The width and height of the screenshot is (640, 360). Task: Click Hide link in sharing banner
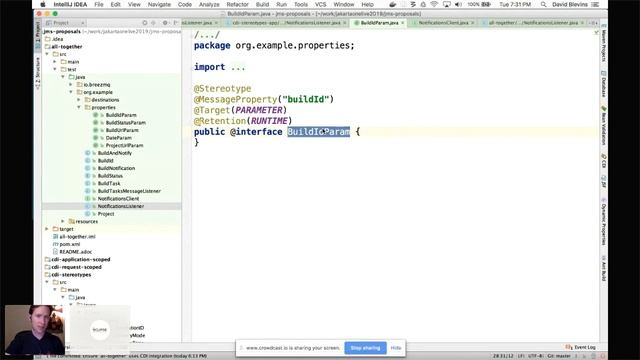pos(396,348)
